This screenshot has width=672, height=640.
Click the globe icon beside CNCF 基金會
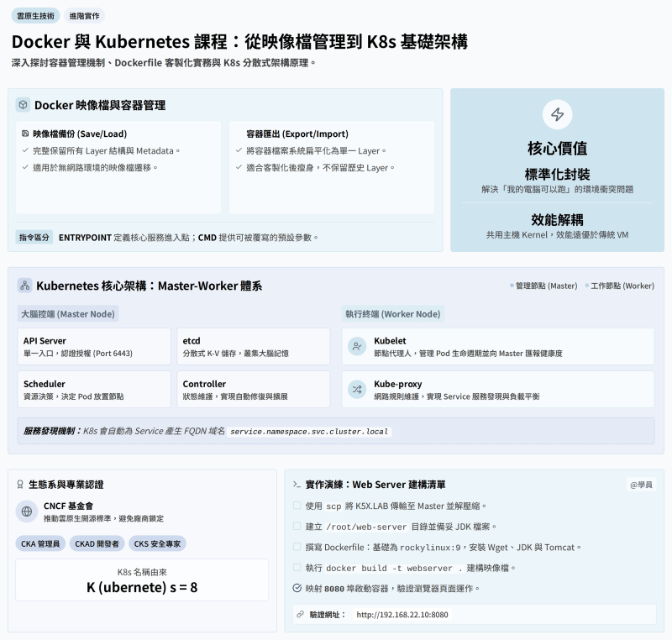(x=27, y=511)
